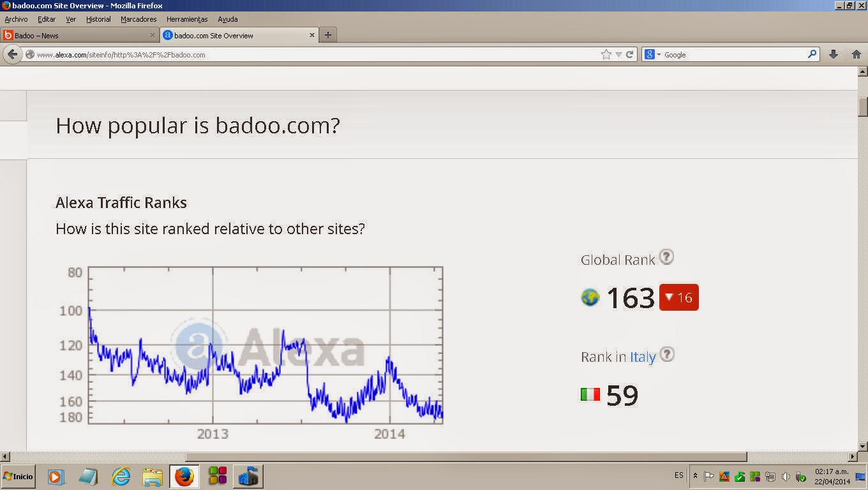Click the vertical scrollbar down arrow

[862, 446]
